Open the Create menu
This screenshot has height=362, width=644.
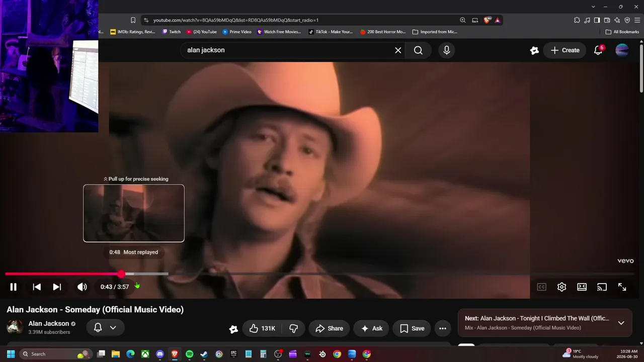point(565,50)
